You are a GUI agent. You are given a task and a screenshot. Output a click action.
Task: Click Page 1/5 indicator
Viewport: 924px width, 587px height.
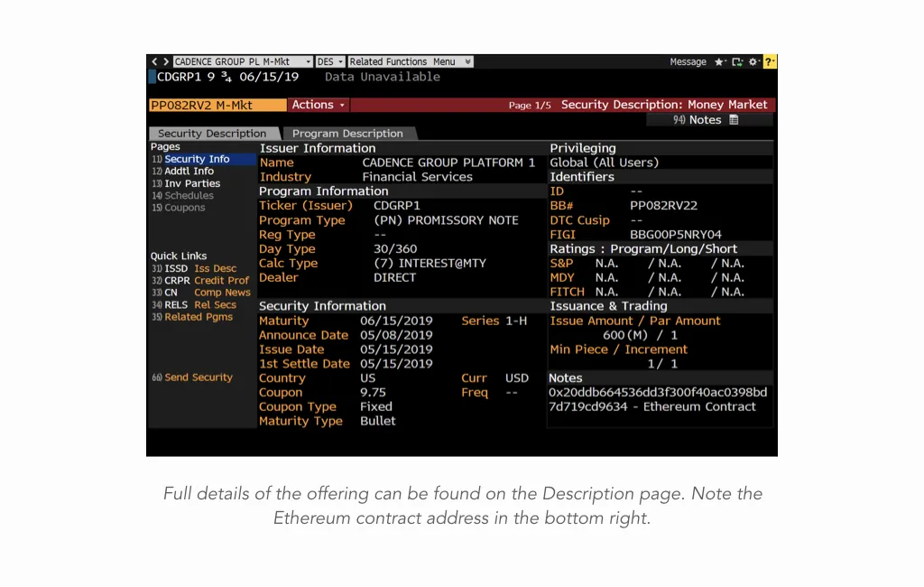point(530,105)
